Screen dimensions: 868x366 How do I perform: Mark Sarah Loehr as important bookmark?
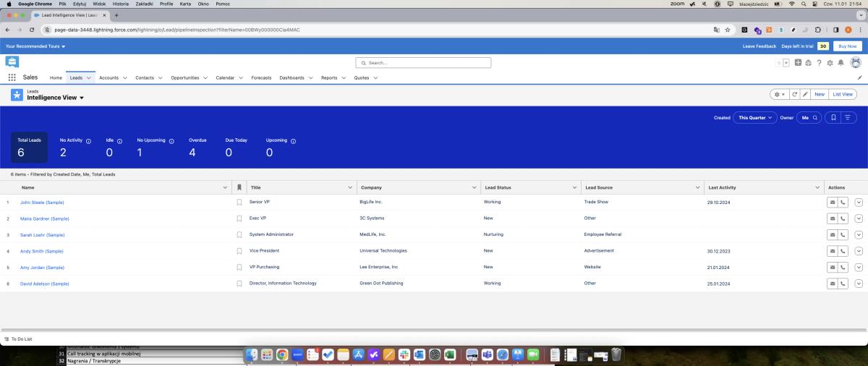(239, 235)
